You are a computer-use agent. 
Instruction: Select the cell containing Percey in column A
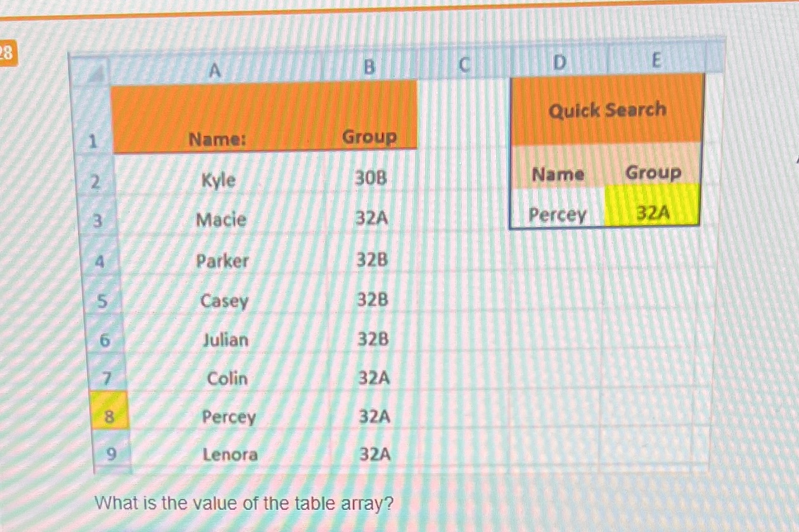pos(228,417)
